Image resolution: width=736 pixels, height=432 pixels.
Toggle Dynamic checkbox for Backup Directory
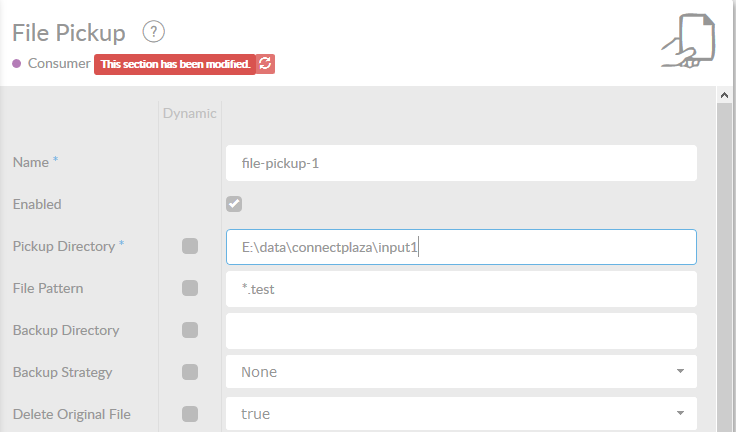(190, 330)
